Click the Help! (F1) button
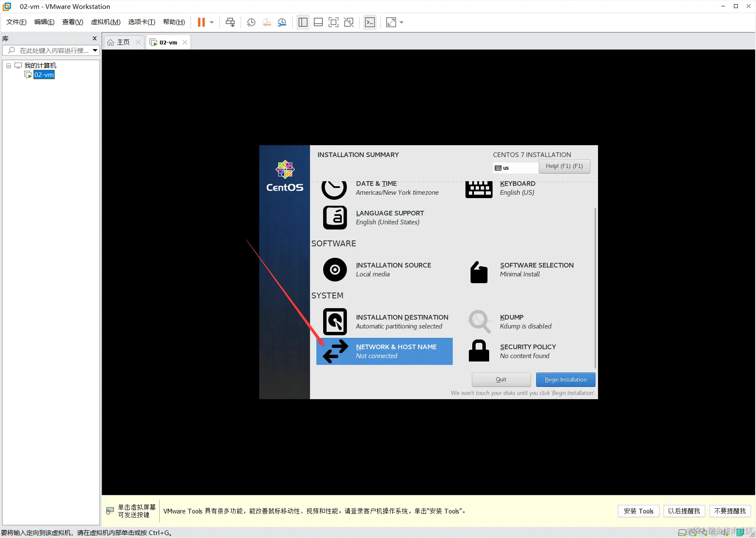The width and height of the screenshot is (756, 538). [x=564, y=166]
